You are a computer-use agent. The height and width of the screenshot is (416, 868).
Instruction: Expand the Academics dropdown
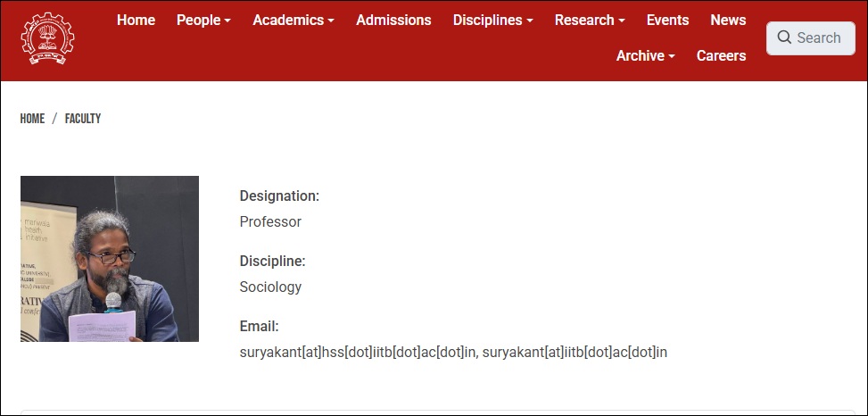(293, 20)
